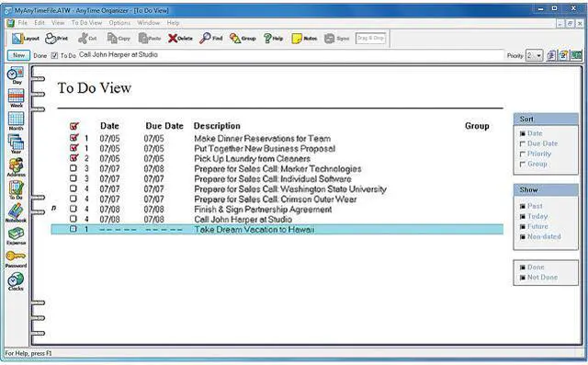Open Expense section in sidebar
Image resolution: width=588 pixels, height=365 pixels.
coord(17,235)
